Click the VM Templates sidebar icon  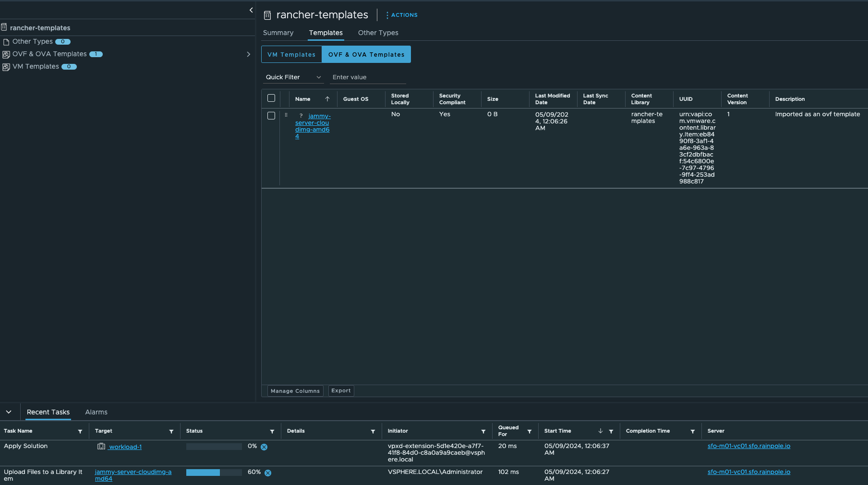click(6, 67)
